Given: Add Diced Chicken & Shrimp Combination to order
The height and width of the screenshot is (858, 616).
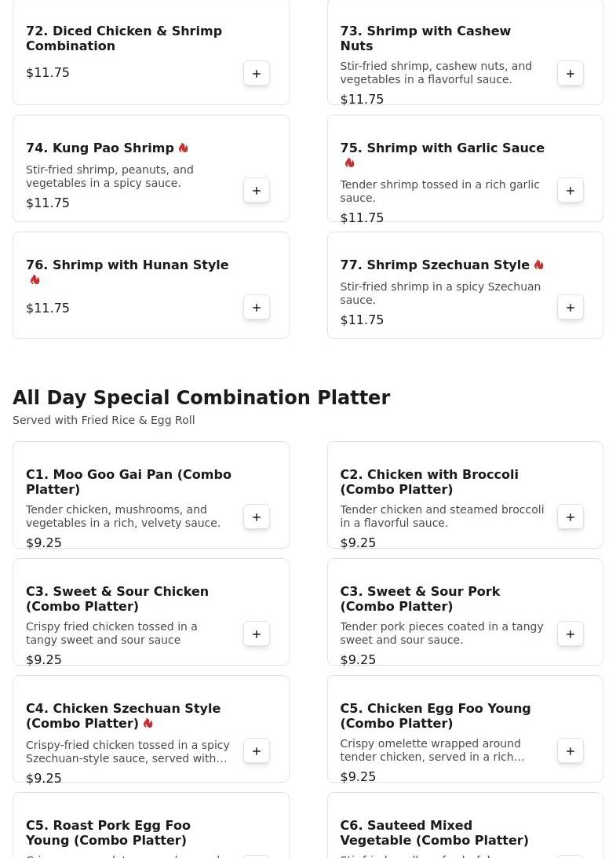Looking at the screenshot, I should [257, 74].
